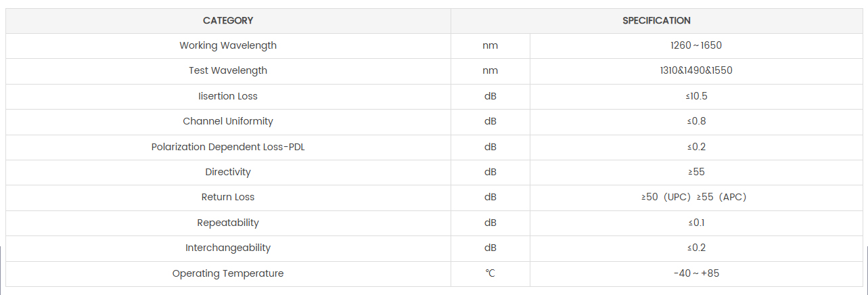Click the ≤10.5 insertion loss value
The height and width of the screenshot is (295, 868).
tap(696, 96)
